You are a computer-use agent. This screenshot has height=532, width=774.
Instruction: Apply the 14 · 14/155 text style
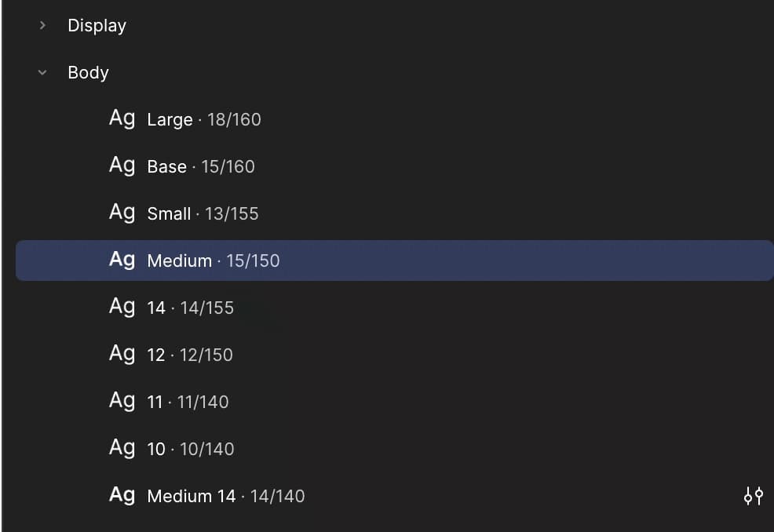(395, 308)
